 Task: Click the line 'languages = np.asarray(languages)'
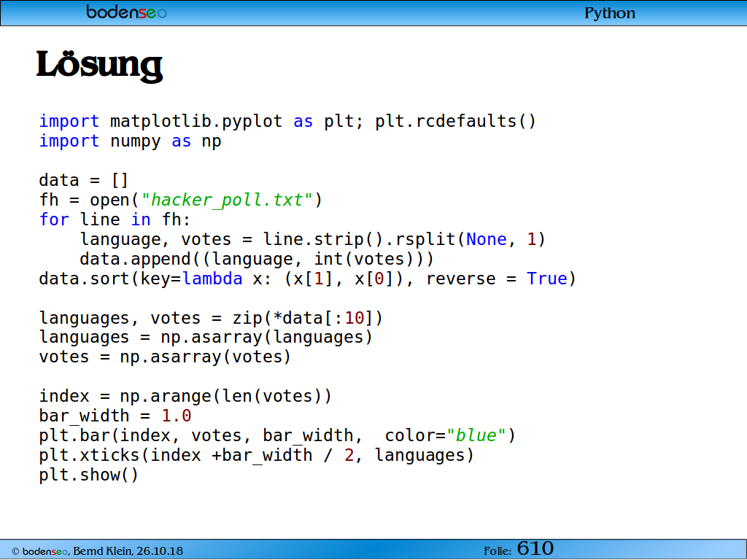tap(206, 337)
